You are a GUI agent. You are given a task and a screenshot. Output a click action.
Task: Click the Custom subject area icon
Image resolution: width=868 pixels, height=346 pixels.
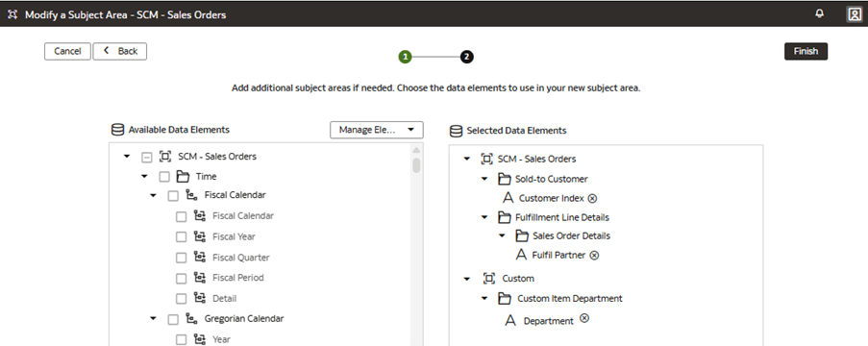[x=489, y=278]
